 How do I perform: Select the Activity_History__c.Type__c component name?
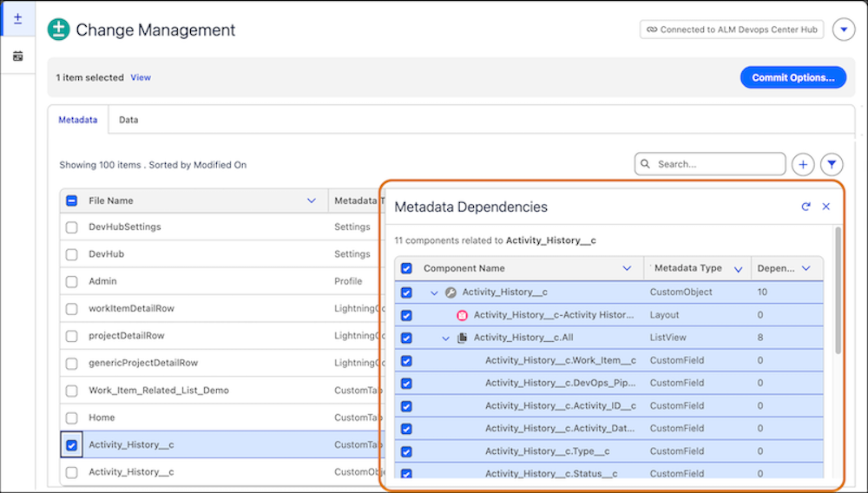(x=548, y=451)
